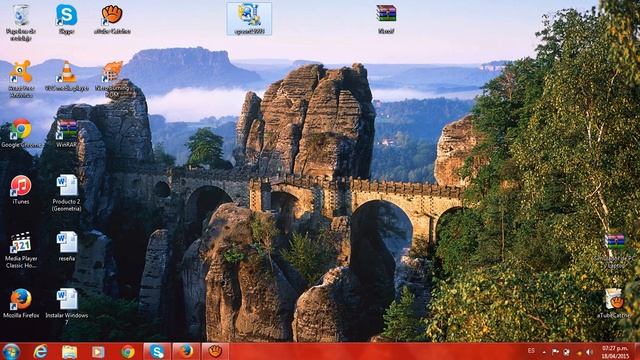This screenshot has height=360, width=640.
Task: Launch Google Chrome from the taskbar
Action: coord(128,351)
